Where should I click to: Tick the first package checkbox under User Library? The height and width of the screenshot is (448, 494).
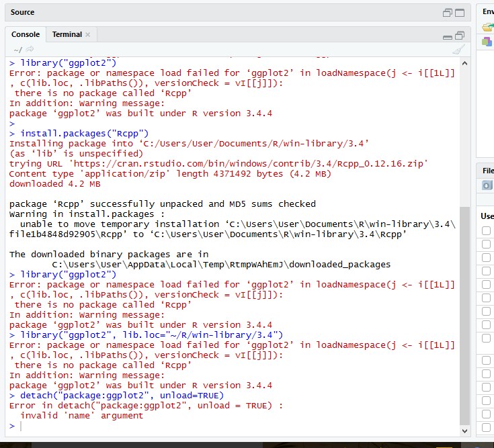[486, 231]
